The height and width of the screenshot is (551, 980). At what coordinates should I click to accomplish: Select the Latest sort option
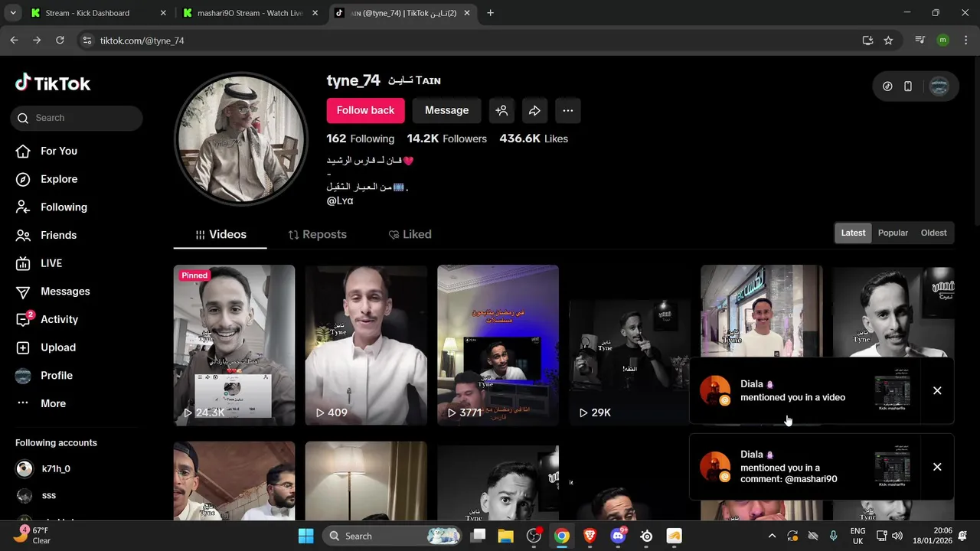[853, 233]
